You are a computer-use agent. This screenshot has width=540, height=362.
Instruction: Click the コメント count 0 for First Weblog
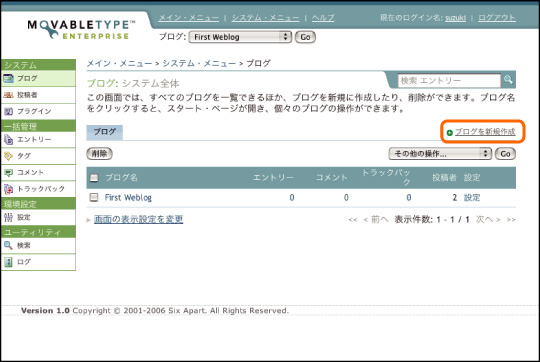[x=346, y=198]
